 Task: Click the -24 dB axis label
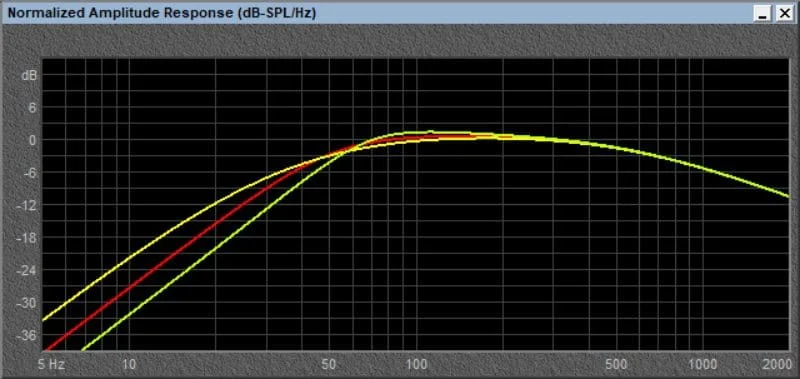[28, 270]
